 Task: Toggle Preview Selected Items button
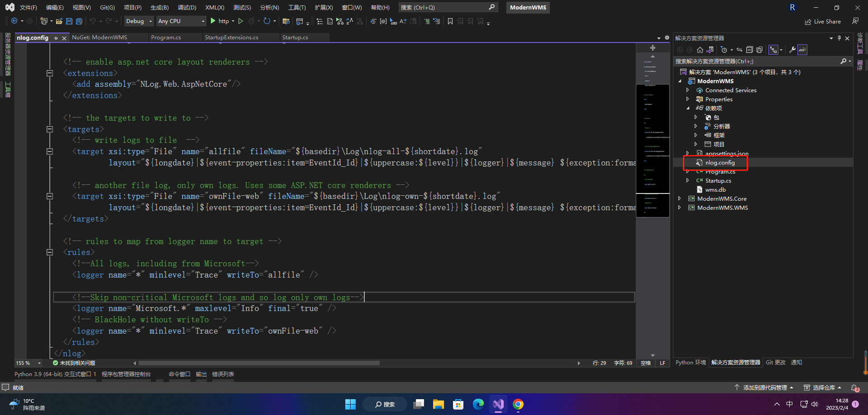802,50
